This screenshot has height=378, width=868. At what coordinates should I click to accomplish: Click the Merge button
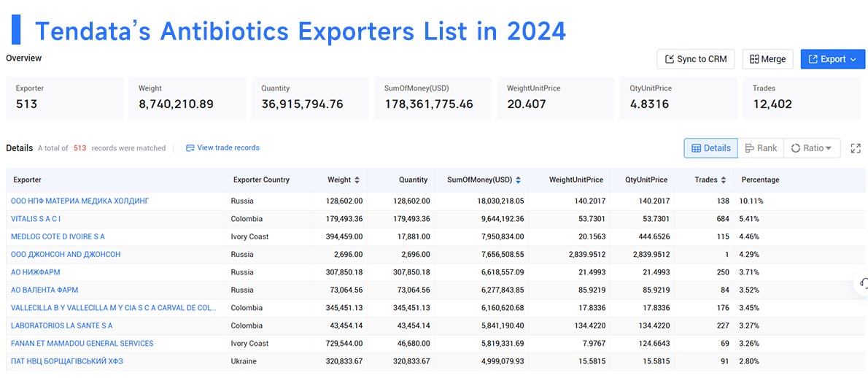(x=767, y=59)
